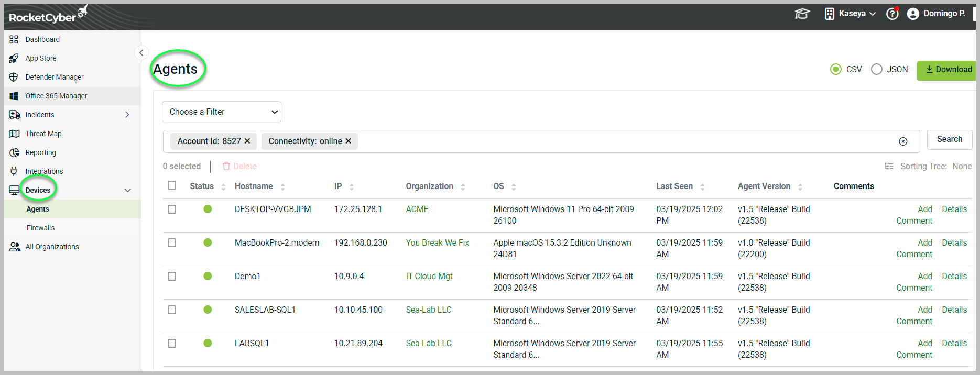The image size is (980, 375).
Task: Open App Store in the sidebar
Action: (41, 58)
